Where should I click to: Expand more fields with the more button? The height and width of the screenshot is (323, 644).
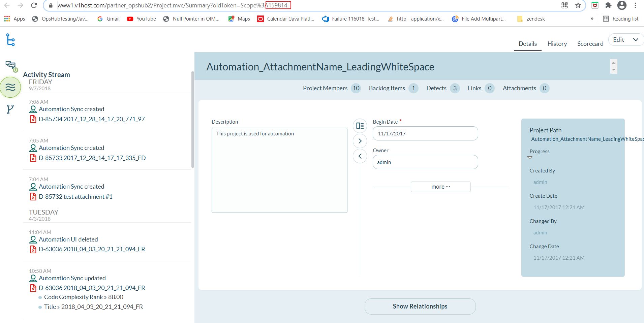(440, 187)
